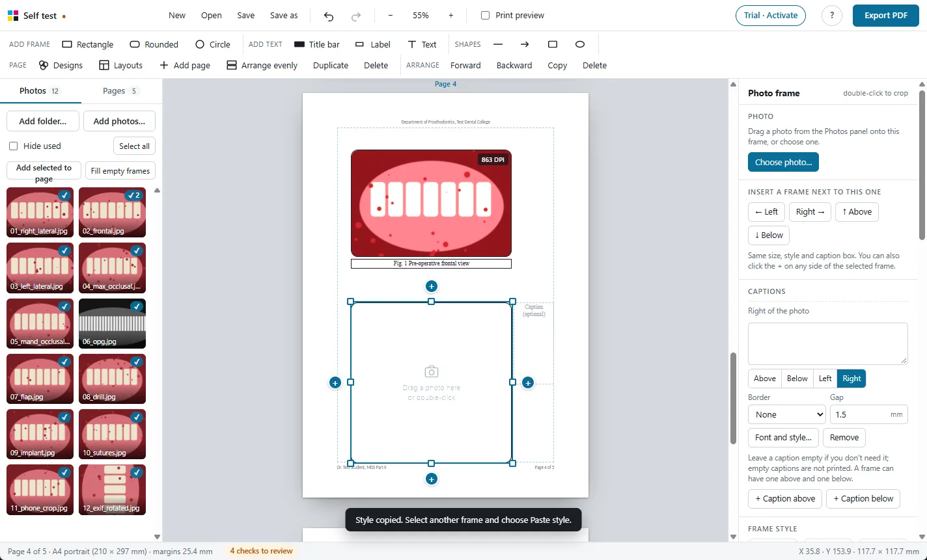Viewport: 927px width, 560px height.
Task: Click the plus handle left of the selected frame
Action: [x=335, y=382]
